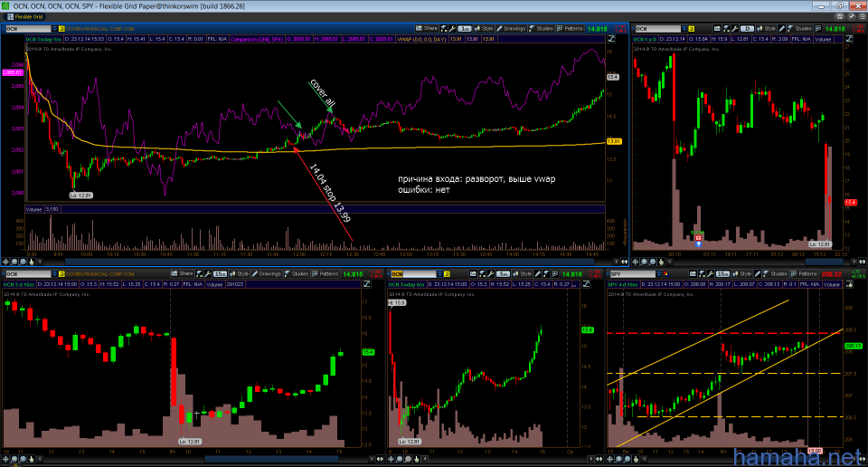Viewport: 868px width, 467px height.
Task: Open symbol dropdown arrow in OCN daily chart
Action: tap(684, 29)
